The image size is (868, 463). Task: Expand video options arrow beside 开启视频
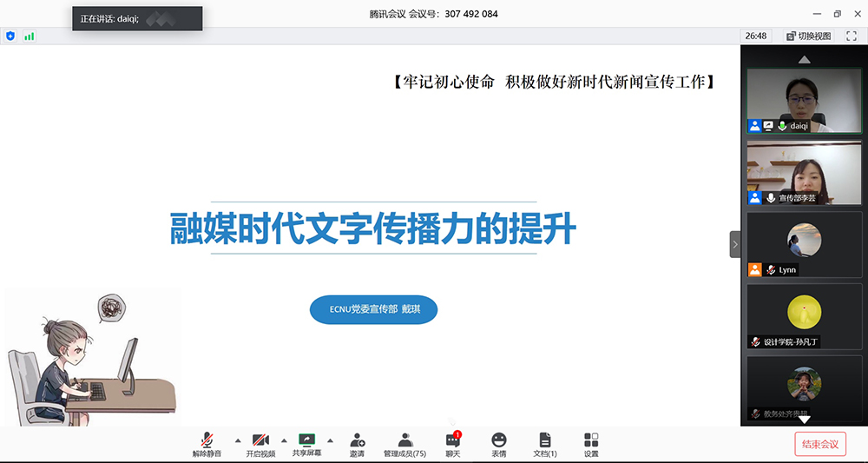click(284, 440)
